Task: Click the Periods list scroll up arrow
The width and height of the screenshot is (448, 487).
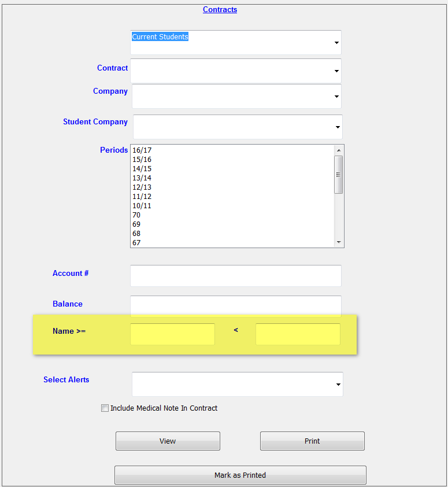Action: [339, 150]
